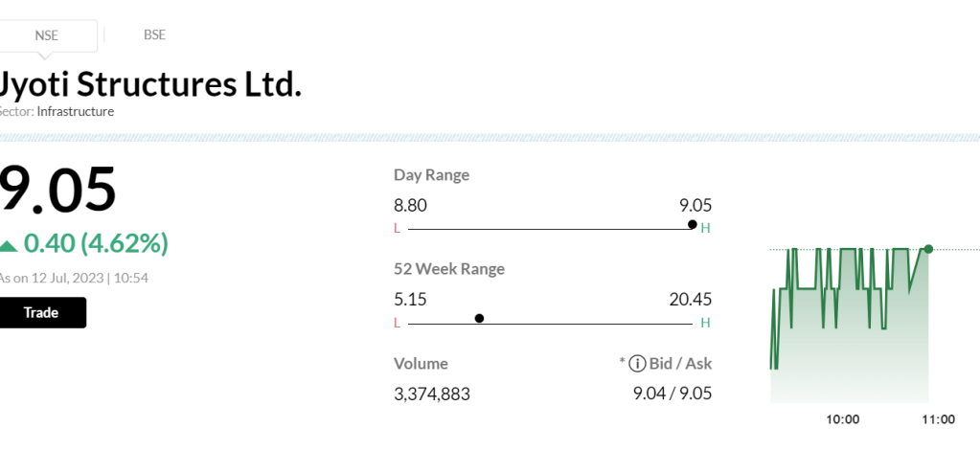Click the red L marker under Day Range
Viewport: 980px width, 451px height.
[397, 228]
